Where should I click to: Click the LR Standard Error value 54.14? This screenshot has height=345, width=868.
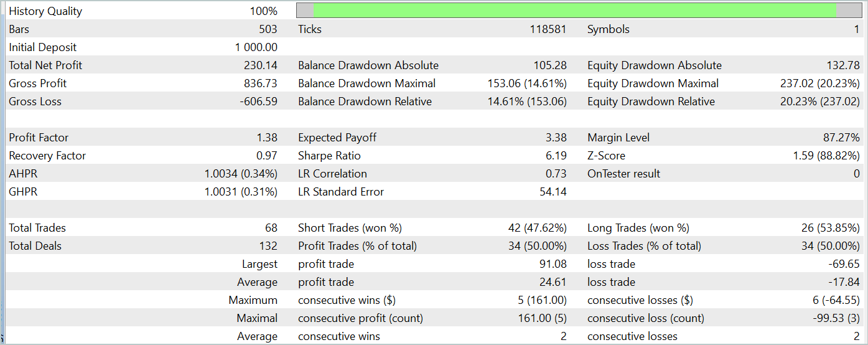(x=553, y=192)
